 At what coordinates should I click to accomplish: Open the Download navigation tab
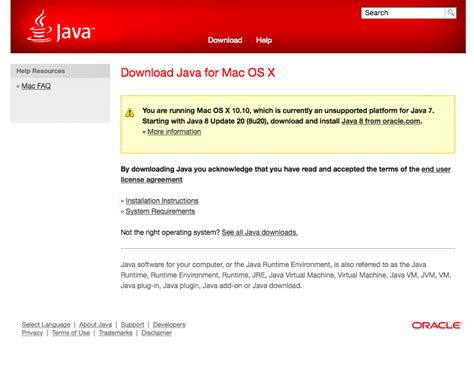click(x=225, y=40)
